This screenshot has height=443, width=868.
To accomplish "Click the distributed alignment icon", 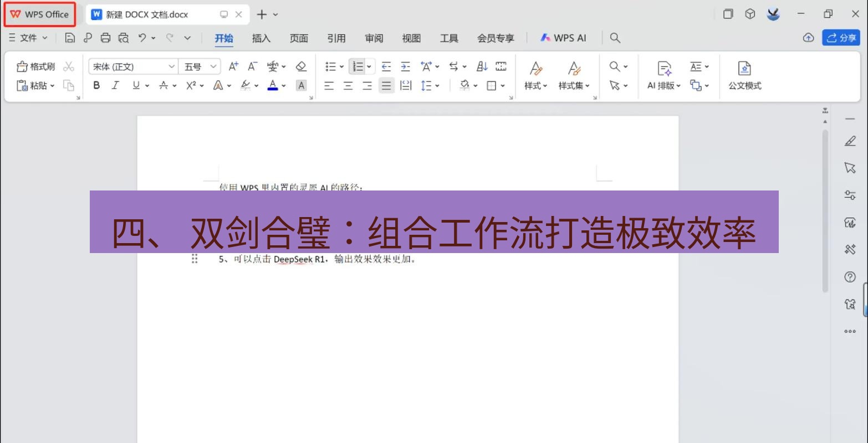I will (406, 85).
